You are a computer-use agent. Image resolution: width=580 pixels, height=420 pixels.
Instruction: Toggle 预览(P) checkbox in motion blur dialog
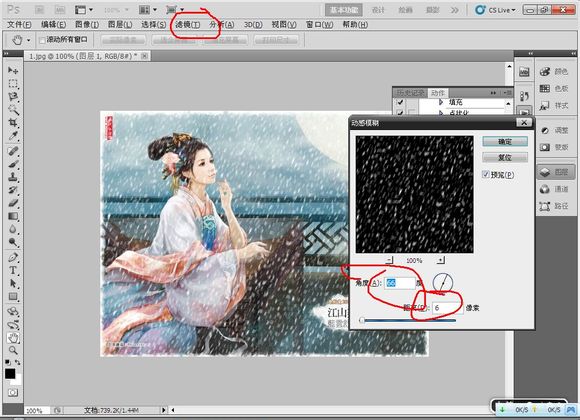pyautogui.click(x=486, y=174)
